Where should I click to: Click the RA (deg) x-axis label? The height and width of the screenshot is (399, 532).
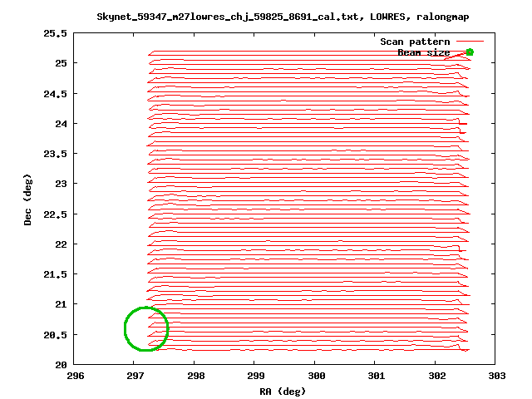pyautogui.click(x=283, y=390)
